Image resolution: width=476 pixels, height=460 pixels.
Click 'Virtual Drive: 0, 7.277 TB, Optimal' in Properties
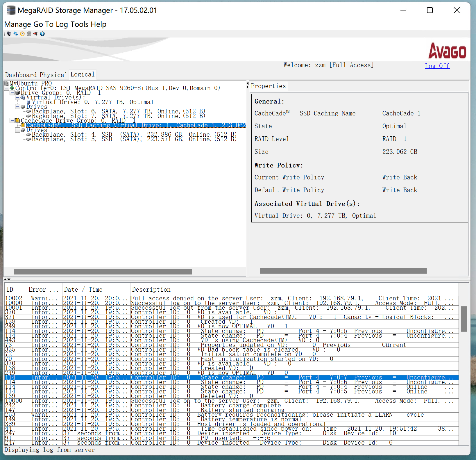pos(315,216)
